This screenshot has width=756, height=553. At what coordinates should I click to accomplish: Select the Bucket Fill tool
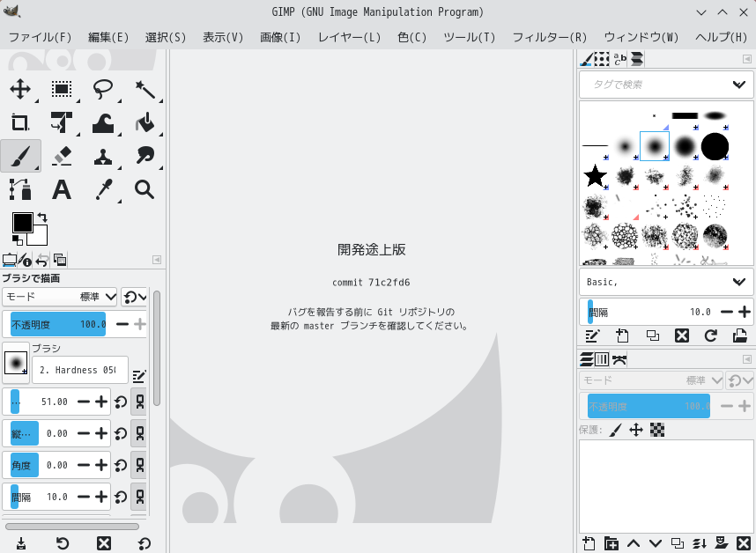(x=145, y=122)
